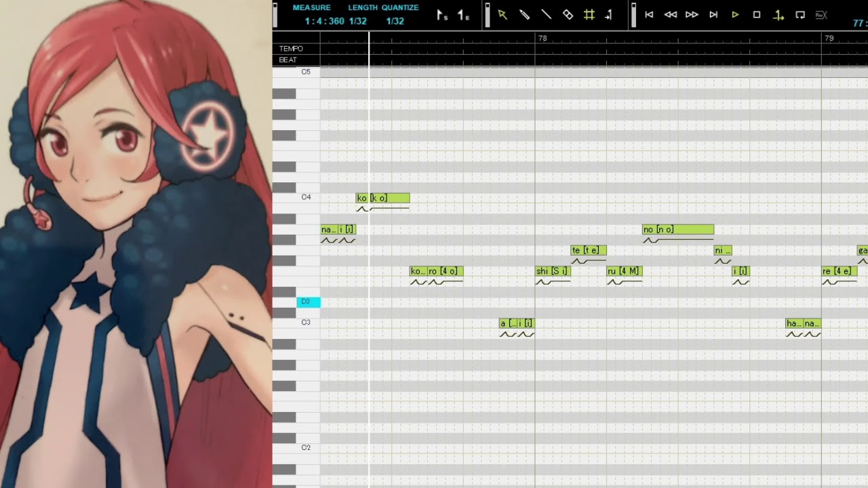Select the eraser tool
Viewport: 868px width, 488px height.
pyautogui.click(x=568, y=14)
